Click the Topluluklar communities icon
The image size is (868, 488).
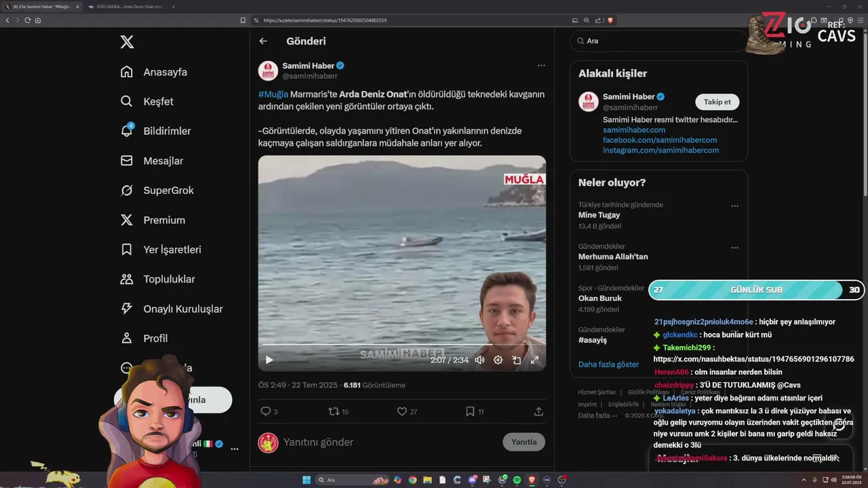[127, 279]
